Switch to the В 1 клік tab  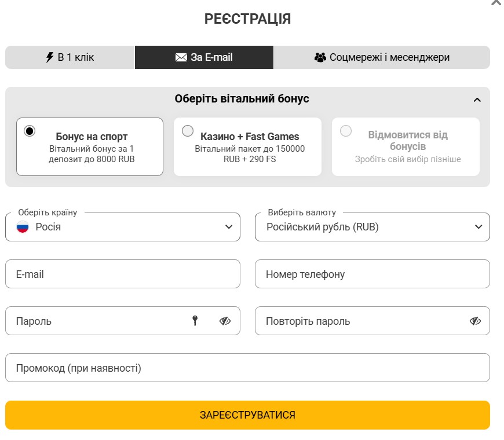(70, 57)
